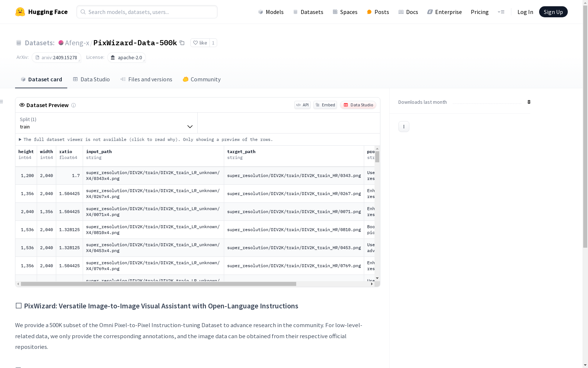Click the Downloads last month count

[x=529, y=102]
